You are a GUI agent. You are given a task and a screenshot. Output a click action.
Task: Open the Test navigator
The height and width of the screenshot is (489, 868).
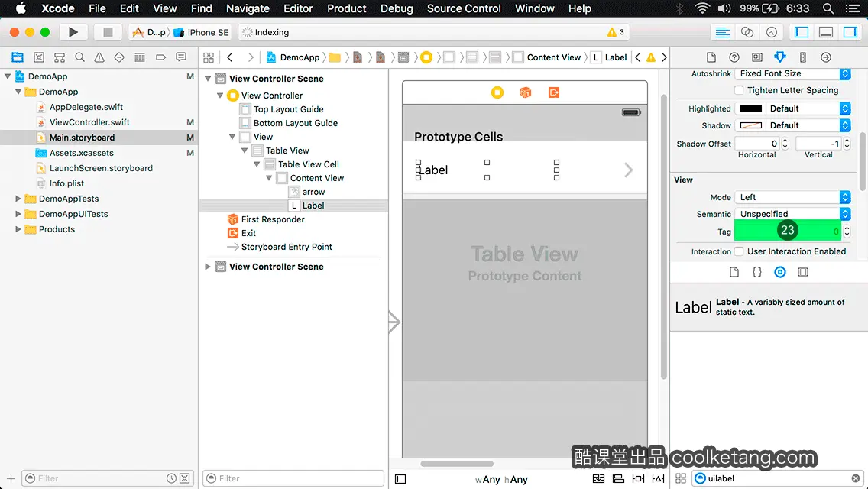[x=119, y=57]
